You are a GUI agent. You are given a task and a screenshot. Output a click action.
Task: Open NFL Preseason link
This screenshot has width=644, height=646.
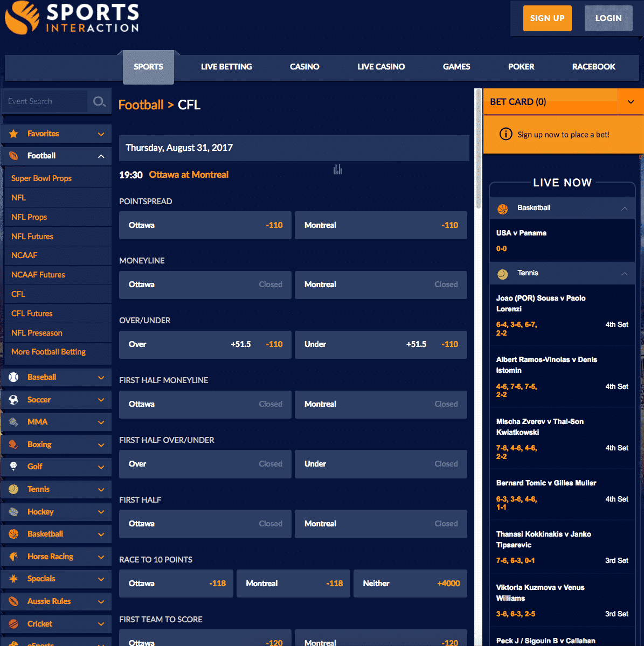point(37,333)
